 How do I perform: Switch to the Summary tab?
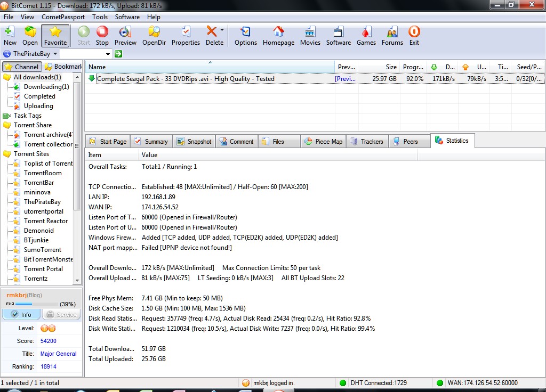(152, 142)
